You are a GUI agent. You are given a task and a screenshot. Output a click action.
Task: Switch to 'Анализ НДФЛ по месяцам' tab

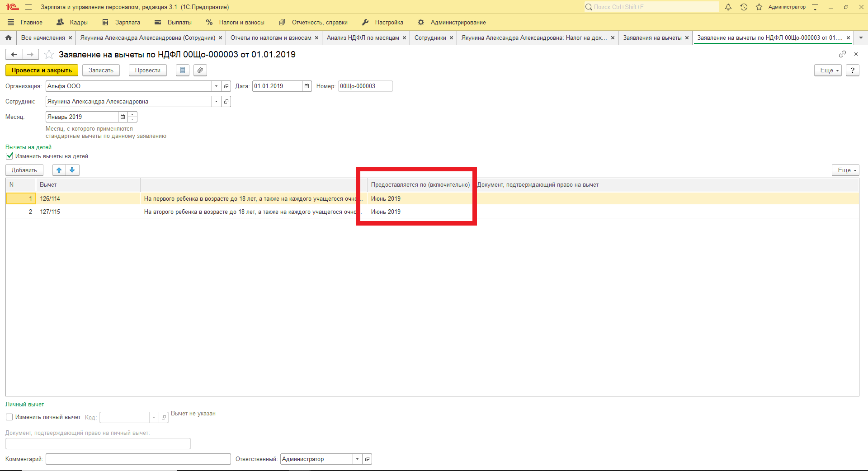click(x=363, y=38)
